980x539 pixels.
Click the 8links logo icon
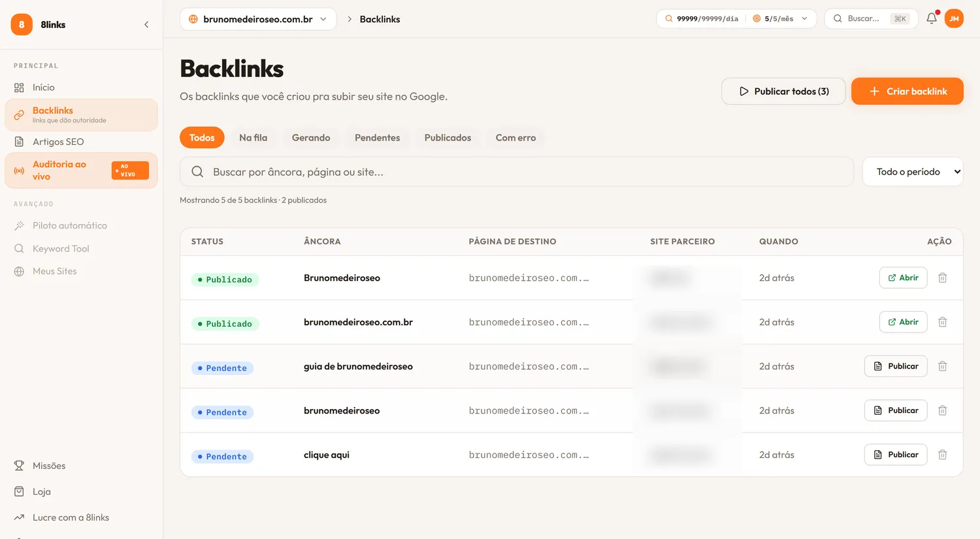22,25
